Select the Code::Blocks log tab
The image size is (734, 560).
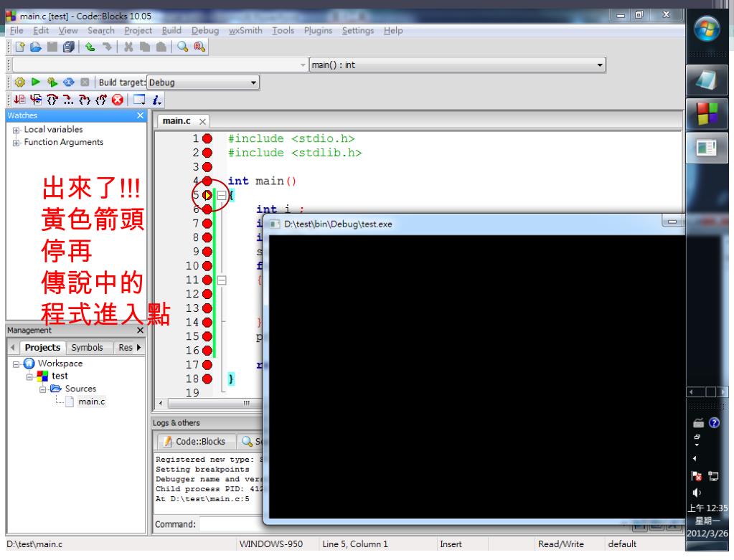tap(195, 441)
